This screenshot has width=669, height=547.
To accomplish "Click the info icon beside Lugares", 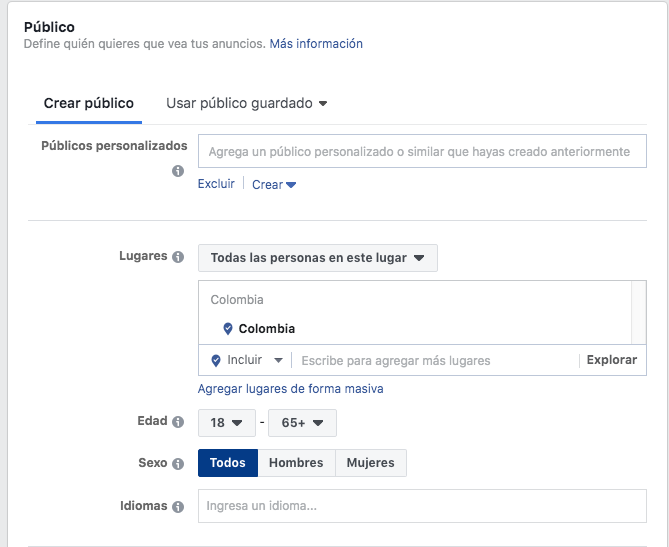I will point(178,257).
